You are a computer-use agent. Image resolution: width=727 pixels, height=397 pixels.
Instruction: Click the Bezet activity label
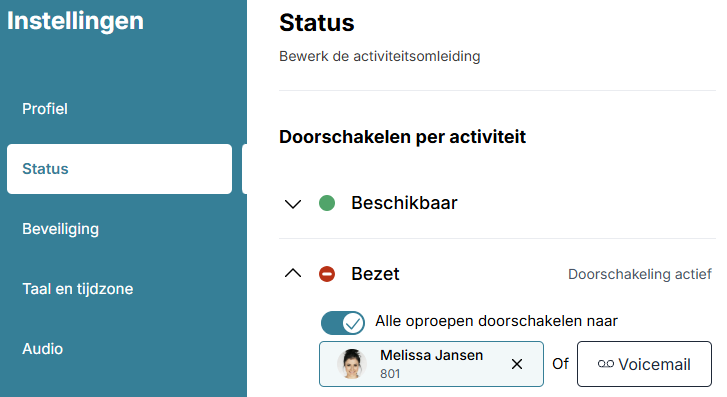pos(375,274)
